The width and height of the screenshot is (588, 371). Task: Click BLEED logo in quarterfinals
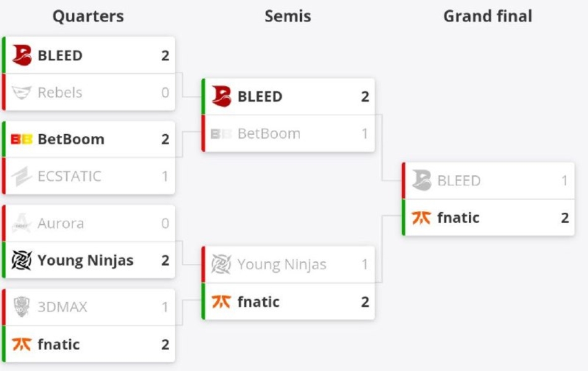22,56
